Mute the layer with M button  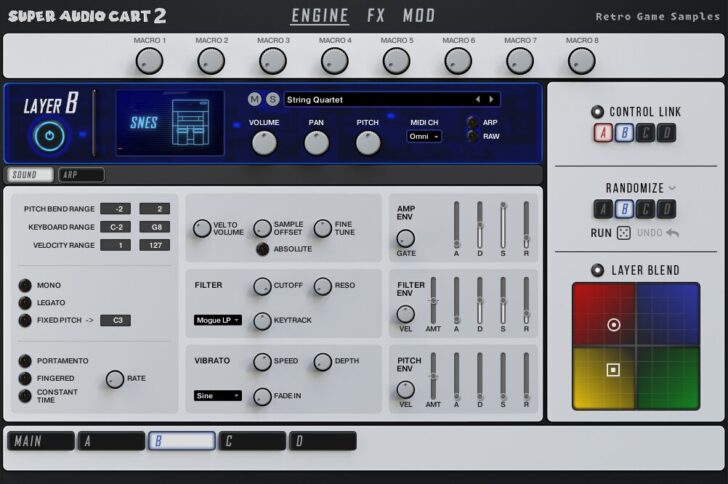(254, 99)
